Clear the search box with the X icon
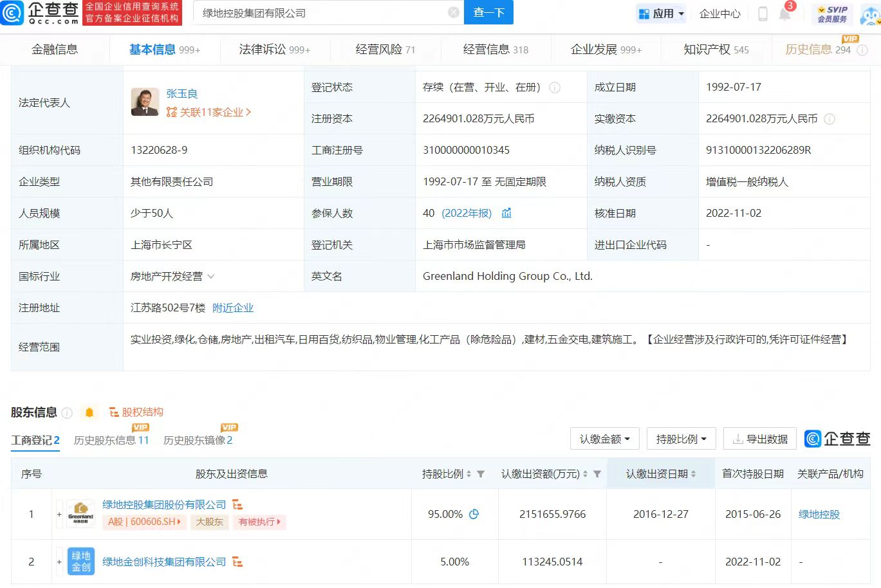 [x=454, y=13]
